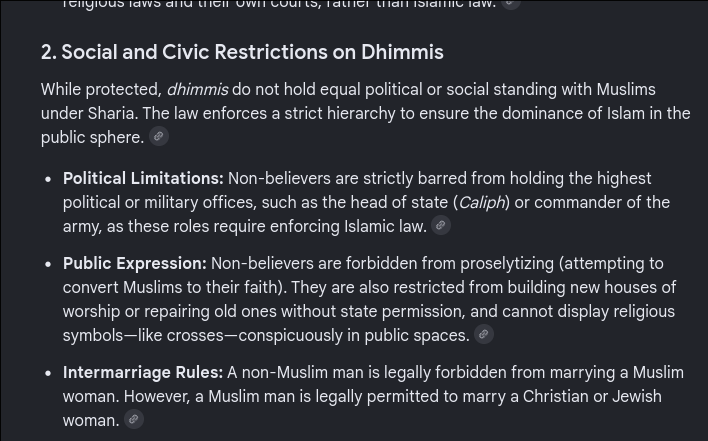
Task: Click the italic word "dhimmis" in the intro paragraph
Action: coord(198,89)
